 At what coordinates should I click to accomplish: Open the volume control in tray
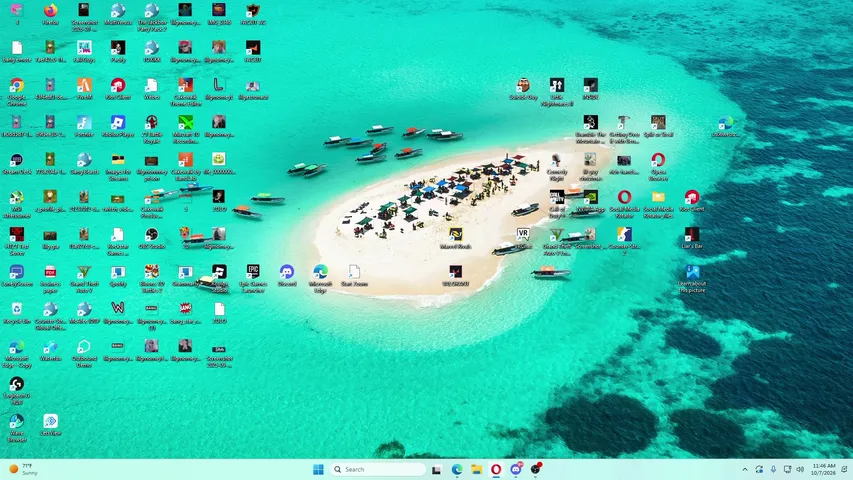(800, 469)
